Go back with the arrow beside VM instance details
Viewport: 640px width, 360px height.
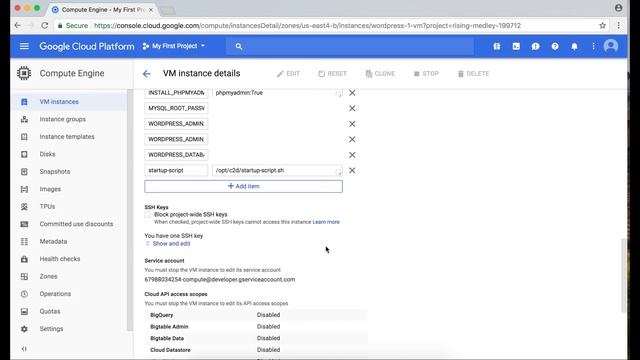pyautogui.click(x=147, y=74)
